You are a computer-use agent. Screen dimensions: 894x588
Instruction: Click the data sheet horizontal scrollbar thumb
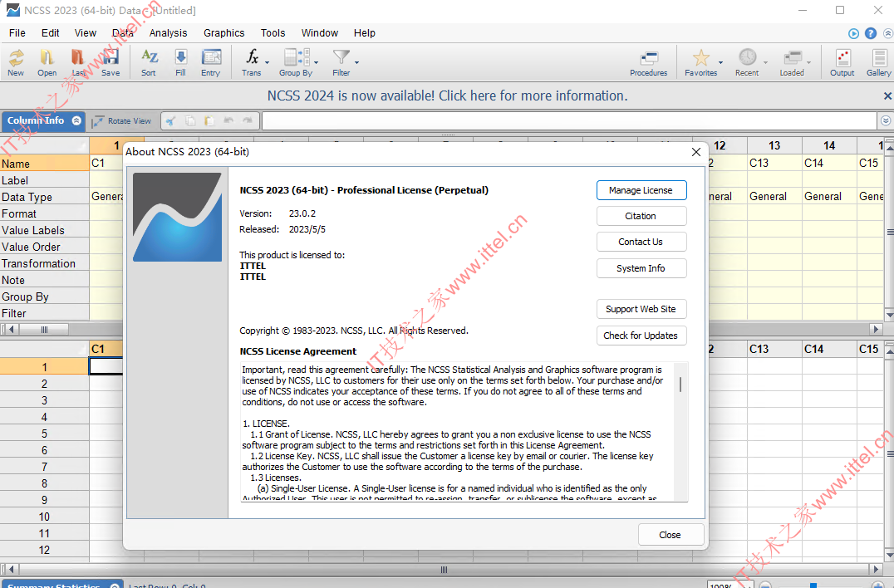(x=445, y=569)
